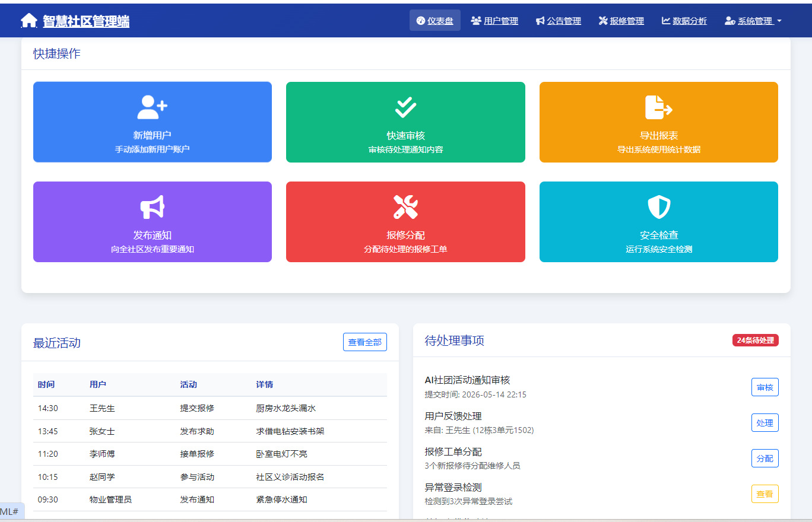This screenshot has width=812, height=522.
Task: Click the home icon in the navbar
Action: click(x=28, y=20)
